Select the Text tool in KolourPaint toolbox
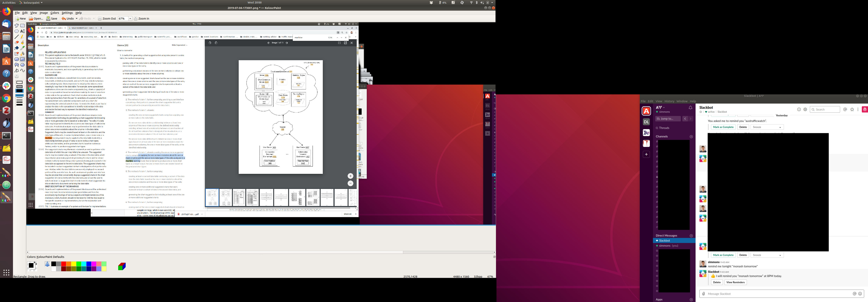The height and width of the screenshot is (302, 868). tap(23, 31)
